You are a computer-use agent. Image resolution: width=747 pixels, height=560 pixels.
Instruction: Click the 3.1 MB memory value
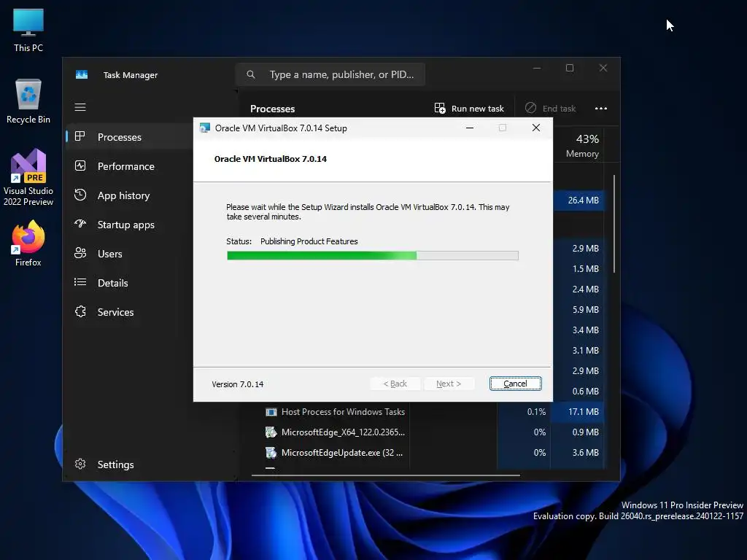pos(586,351)
